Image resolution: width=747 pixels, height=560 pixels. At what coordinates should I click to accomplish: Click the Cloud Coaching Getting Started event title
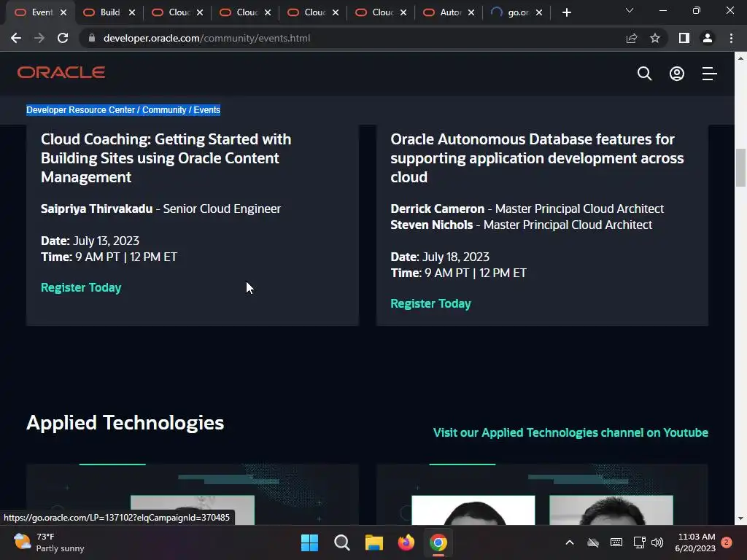[x=166, y=158]
